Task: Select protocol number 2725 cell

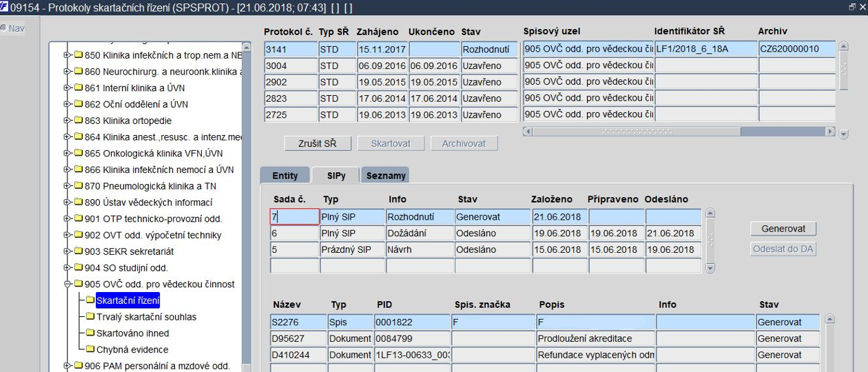Action: 291,115
